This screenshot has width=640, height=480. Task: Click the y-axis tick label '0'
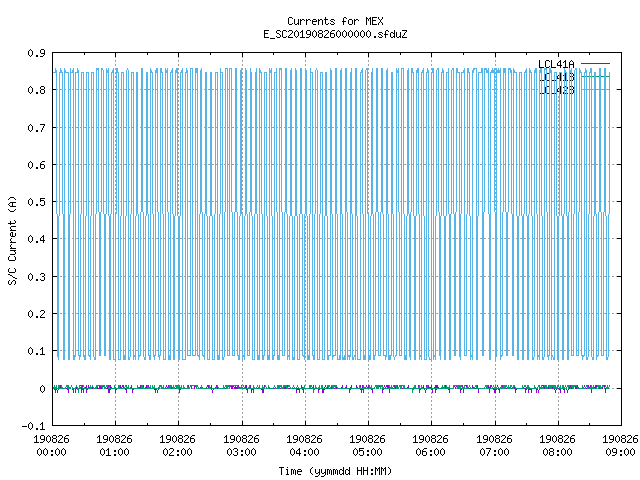click(x=42, y=389)
